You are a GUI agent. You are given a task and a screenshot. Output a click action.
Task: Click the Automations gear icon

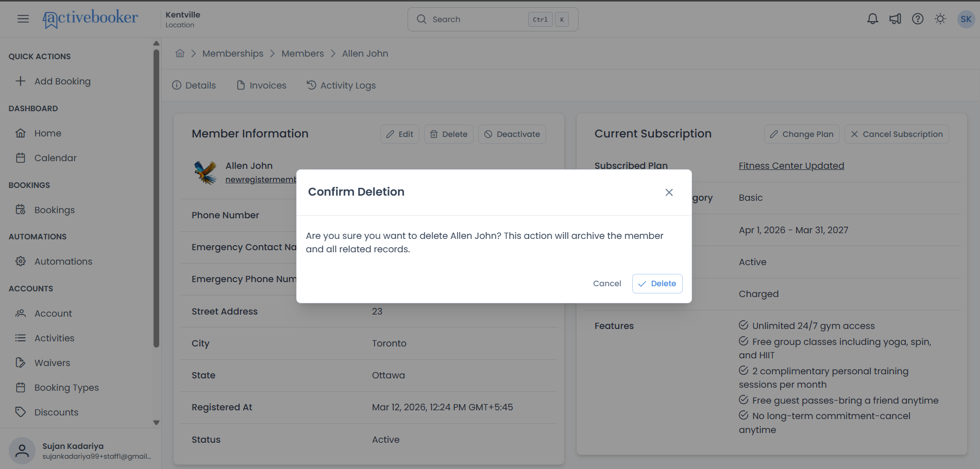tap(21, 261)
